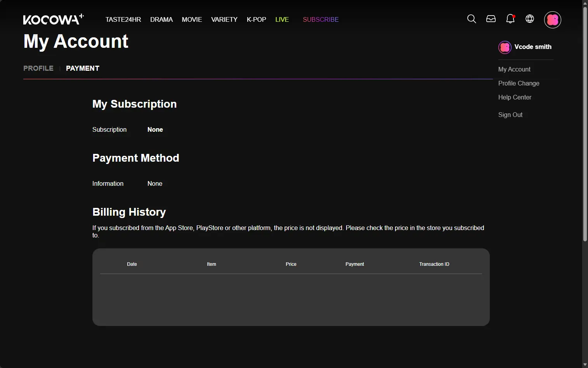Open the VARIETY menu item

224,19
